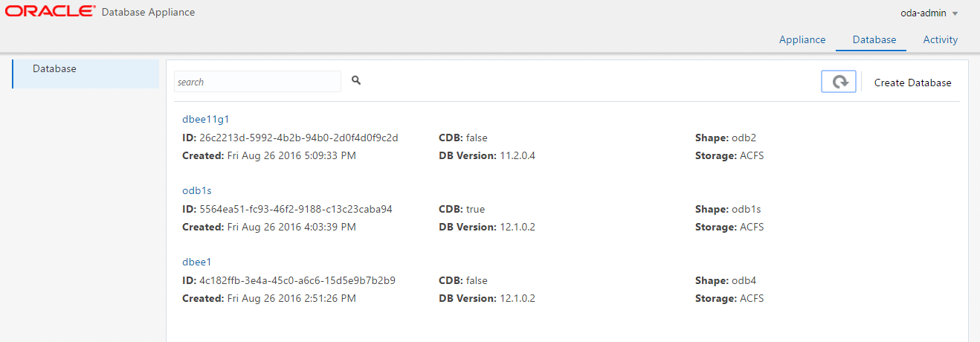The height and width of the screenshot is (342, 980).
Task: Open the oda-admin user dropdown
Action: pyautogui.click(x=929, y=13)
